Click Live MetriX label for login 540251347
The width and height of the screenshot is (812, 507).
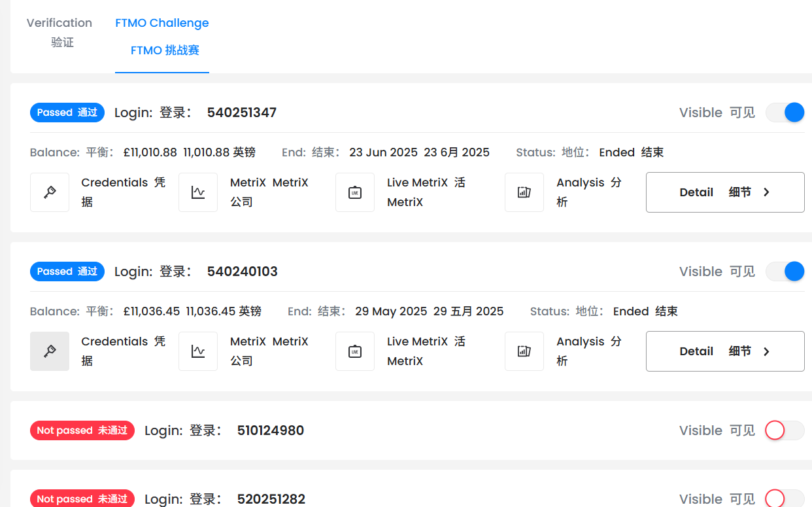[x=426, y=192]
